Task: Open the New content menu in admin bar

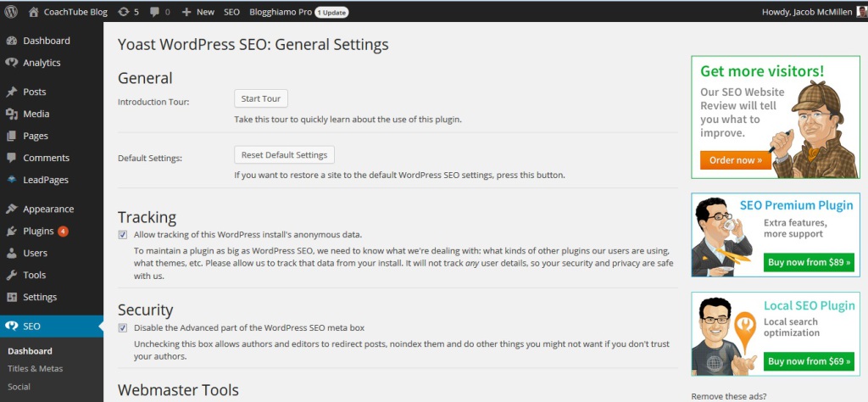Action: (198, 13)
